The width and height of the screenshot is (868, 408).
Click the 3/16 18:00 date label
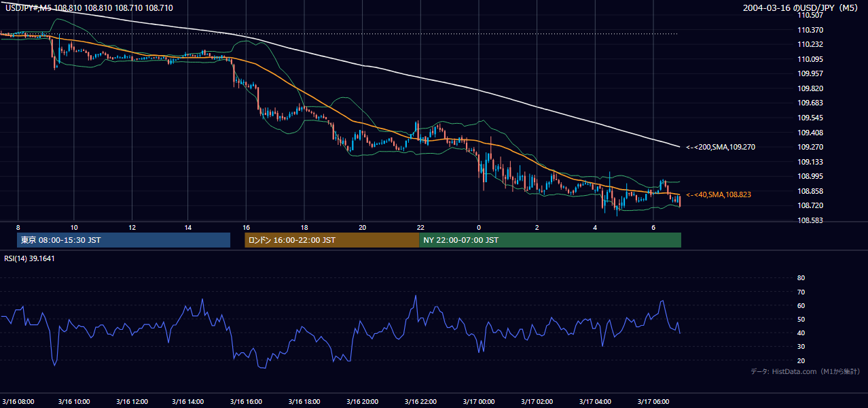pos(304,401)
